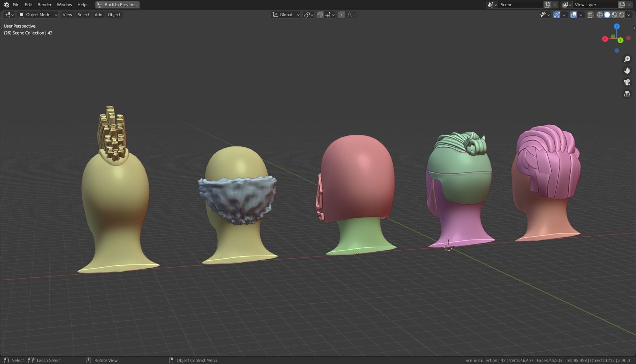Click the "User Perspective" viewport label
This screenshot has height=364, width=636.
click(20, 26)
